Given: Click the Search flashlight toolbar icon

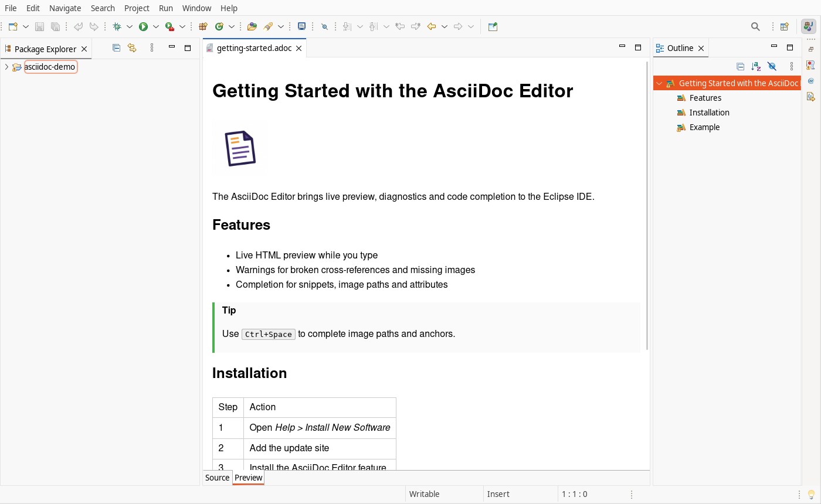Looking at the screenshot, I should click(x=268, y=26).
